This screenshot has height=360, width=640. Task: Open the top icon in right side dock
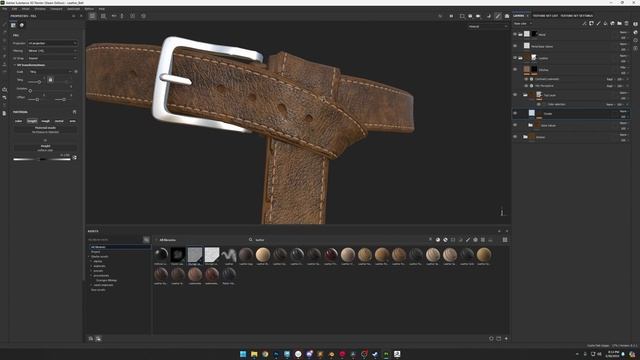tap(635, 24)
